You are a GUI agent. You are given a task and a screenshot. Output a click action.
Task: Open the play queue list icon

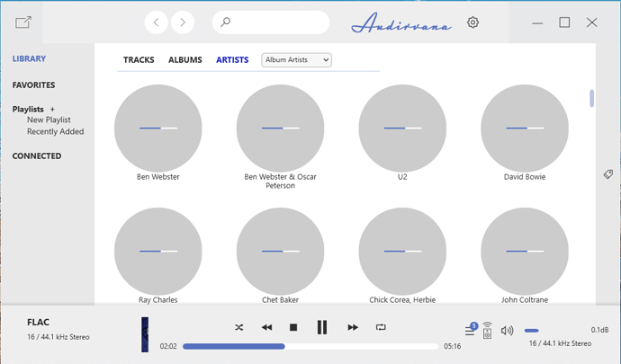click(470, 330)
